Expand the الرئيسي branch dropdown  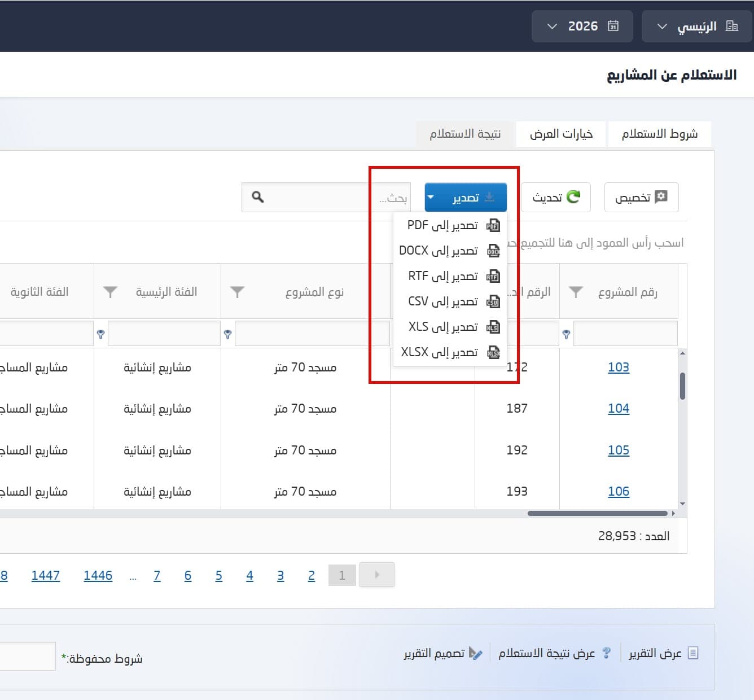(697, 26)
